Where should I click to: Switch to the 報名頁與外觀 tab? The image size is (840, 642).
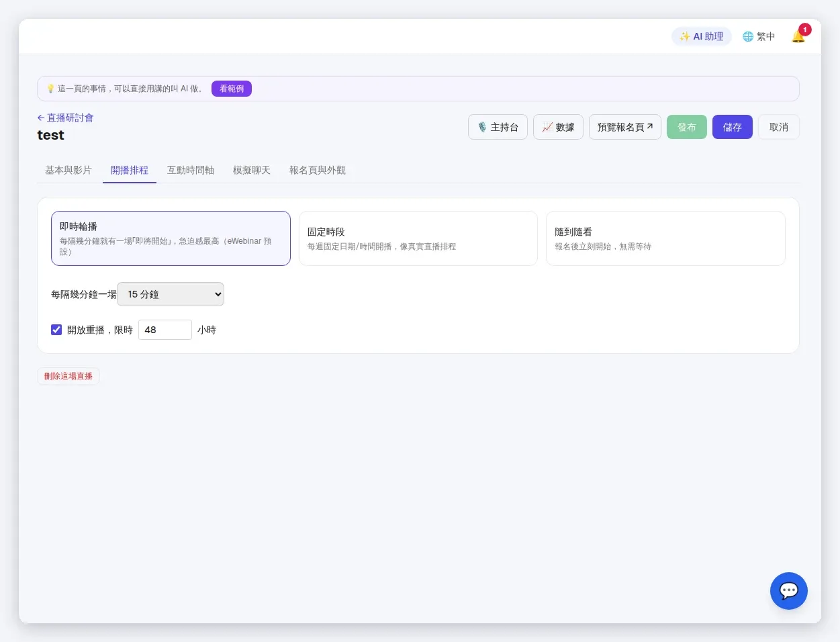pos(318,170)
